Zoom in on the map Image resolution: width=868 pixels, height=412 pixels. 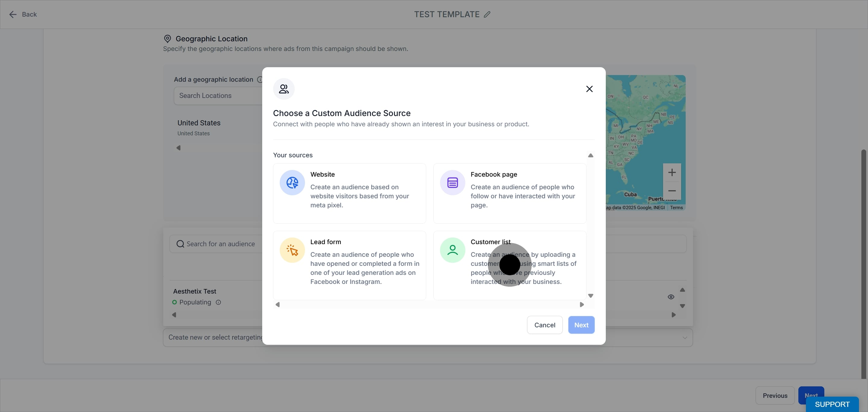click(672, 172)
